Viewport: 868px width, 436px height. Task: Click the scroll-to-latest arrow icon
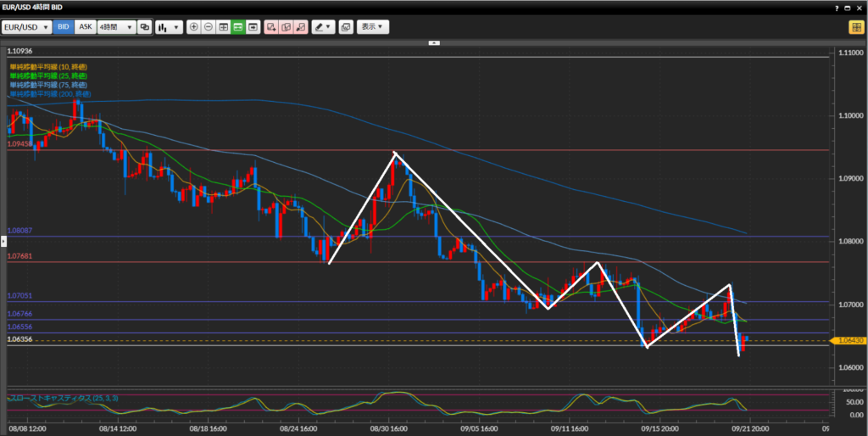point(252,27)
